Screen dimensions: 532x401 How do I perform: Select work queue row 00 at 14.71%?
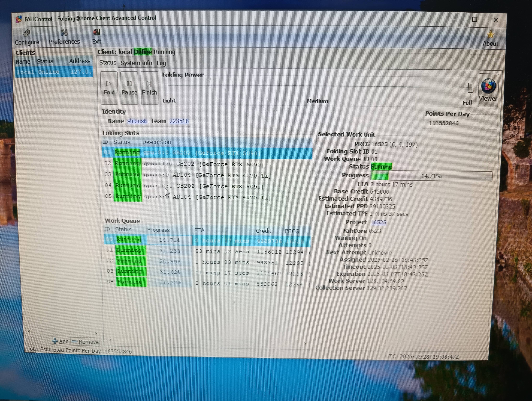pyautogui.click(x=207, y=240)
